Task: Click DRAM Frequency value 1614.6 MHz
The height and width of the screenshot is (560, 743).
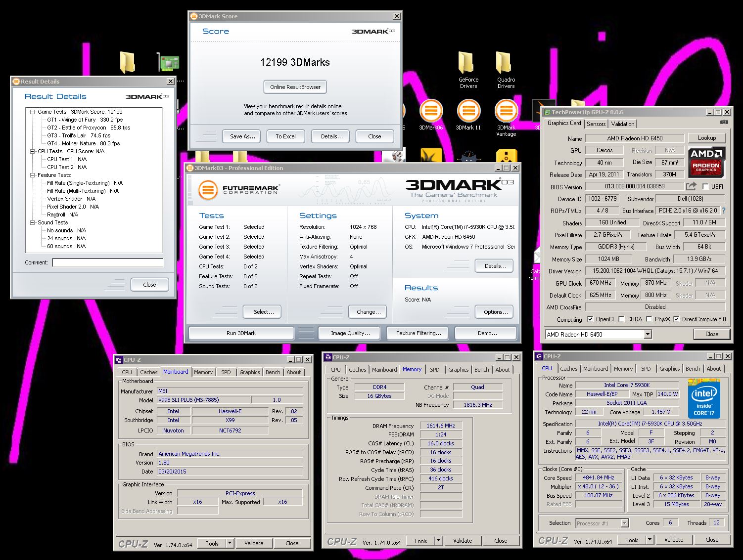Action: point(440,426)
